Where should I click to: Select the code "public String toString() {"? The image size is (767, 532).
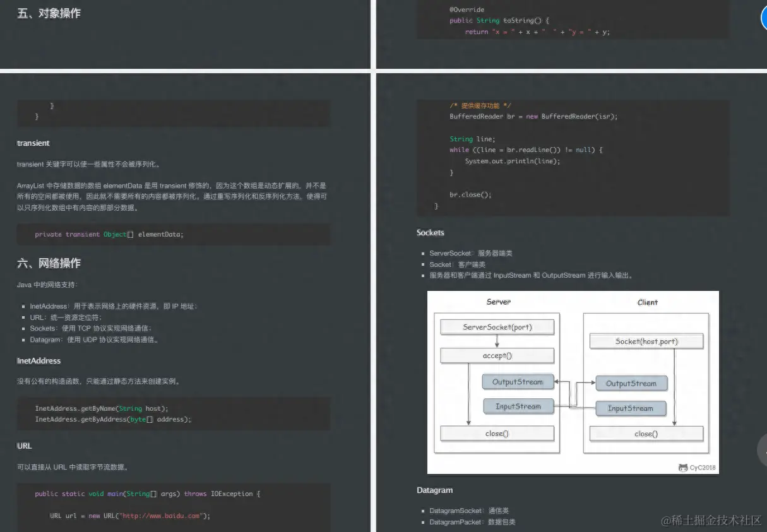[x=499, y=20]
